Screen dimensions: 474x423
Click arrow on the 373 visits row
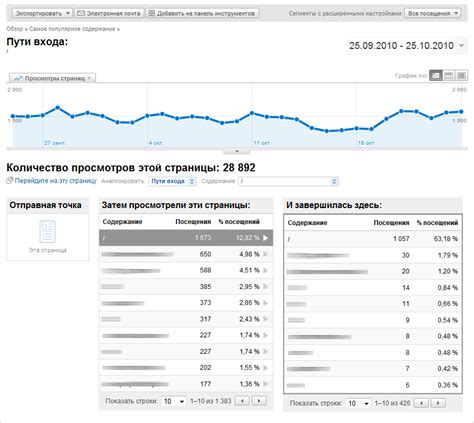266,303
